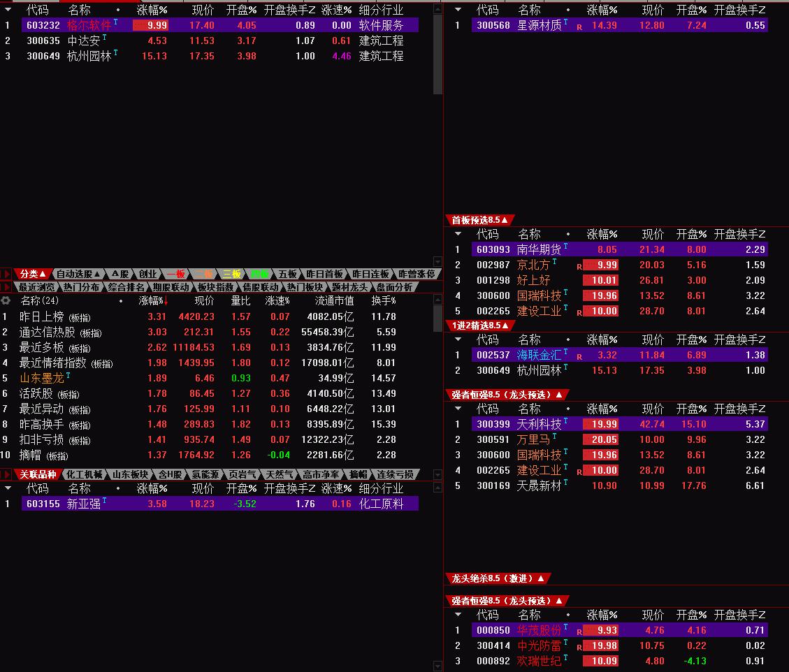Click scroll-down arrow of 格尔软件 list
This screenshot has height=672, width=789.
click(437, 261)
